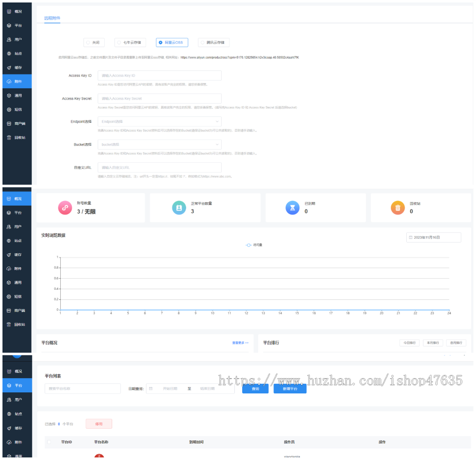Open 平台 in the dashboard panel sidebar
The height and width of the screenshot is (460, 476).
tap(17, 213)
